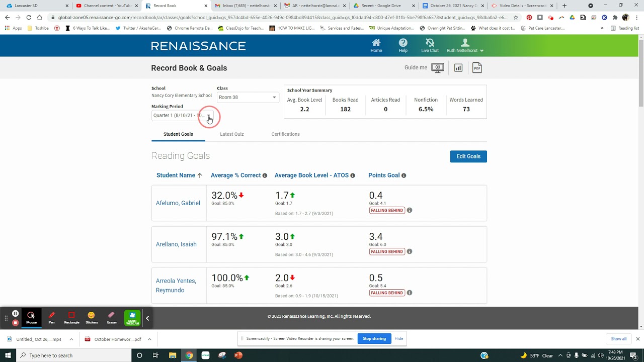View falling behind info for Arreola Yentes
The height and width of the screenshot is (362, 644).
[x=410, y=293]
